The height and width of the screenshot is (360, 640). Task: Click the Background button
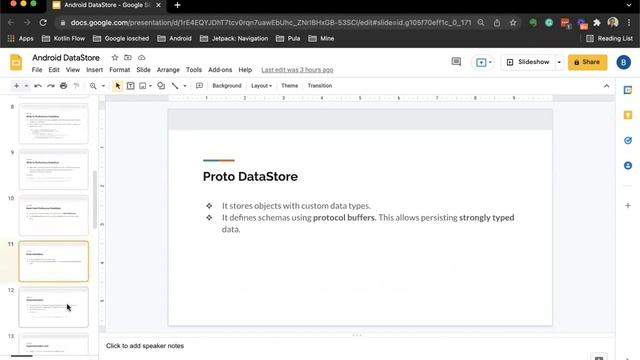coord(227,86)
